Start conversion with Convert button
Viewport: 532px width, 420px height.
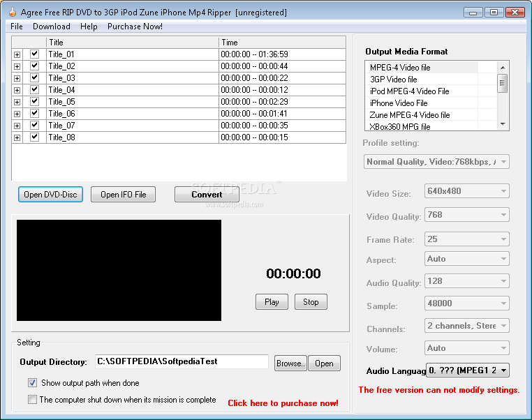coord(207,194)
